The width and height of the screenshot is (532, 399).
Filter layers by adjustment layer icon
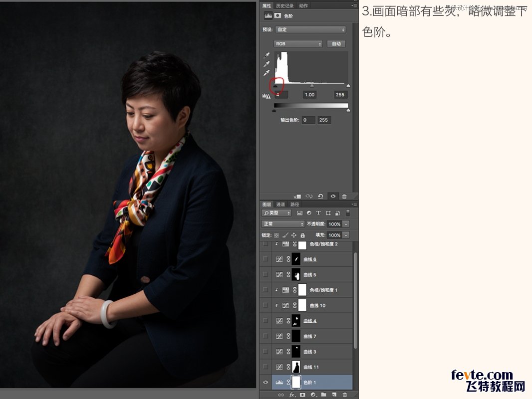(309, 213)
